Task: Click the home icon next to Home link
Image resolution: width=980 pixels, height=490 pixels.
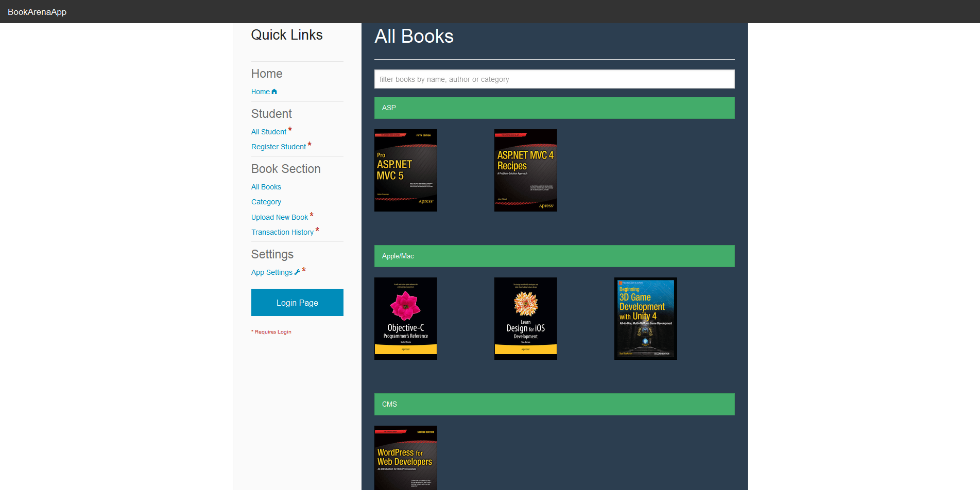Action: click(274, 92)
